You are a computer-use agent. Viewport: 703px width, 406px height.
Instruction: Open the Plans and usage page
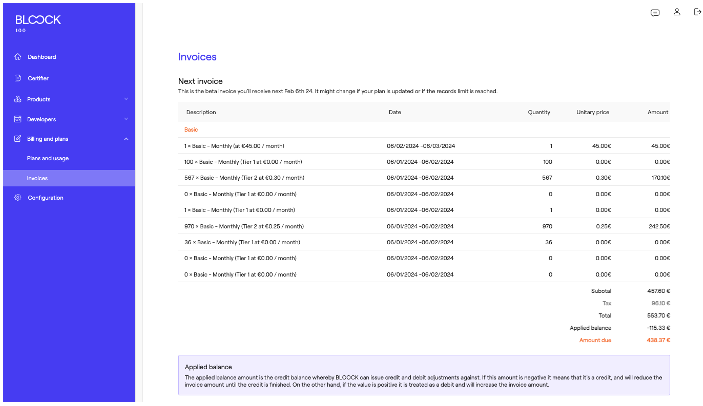(48, 158)
